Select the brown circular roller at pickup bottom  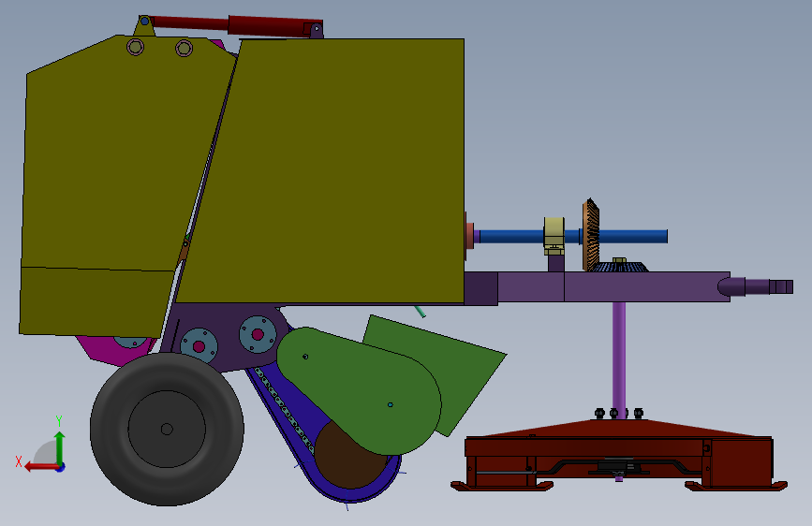pyautogui.click(x=347, y=459)
